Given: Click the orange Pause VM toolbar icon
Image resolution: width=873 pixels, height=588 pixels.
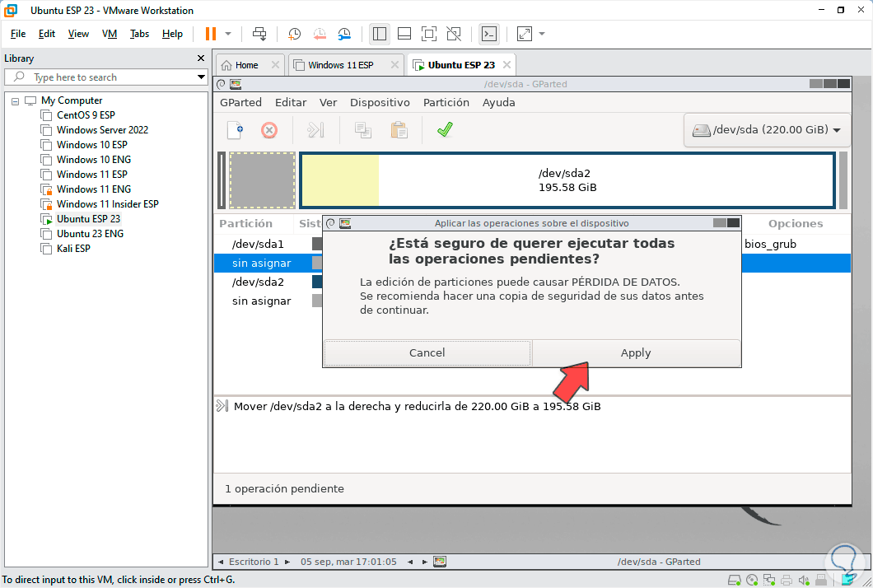Looking at the screenshot, I should tap(211, 34).
